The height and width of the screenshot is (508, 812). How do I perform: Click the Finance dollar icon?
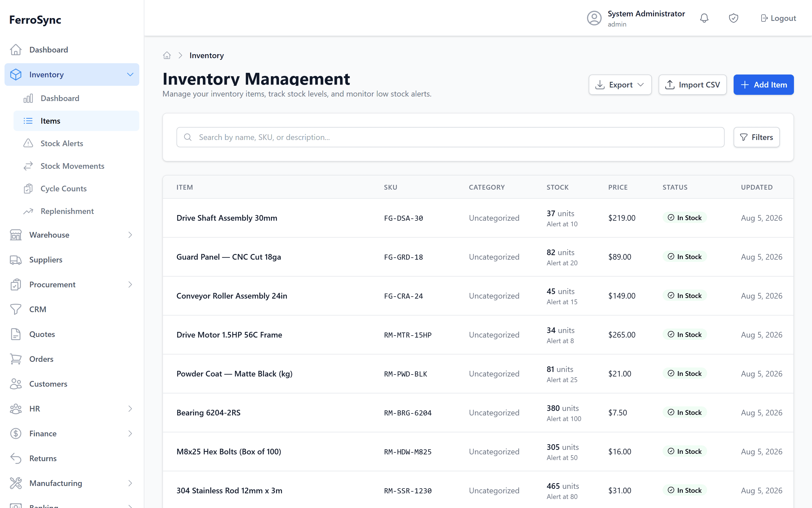point(16,433)
